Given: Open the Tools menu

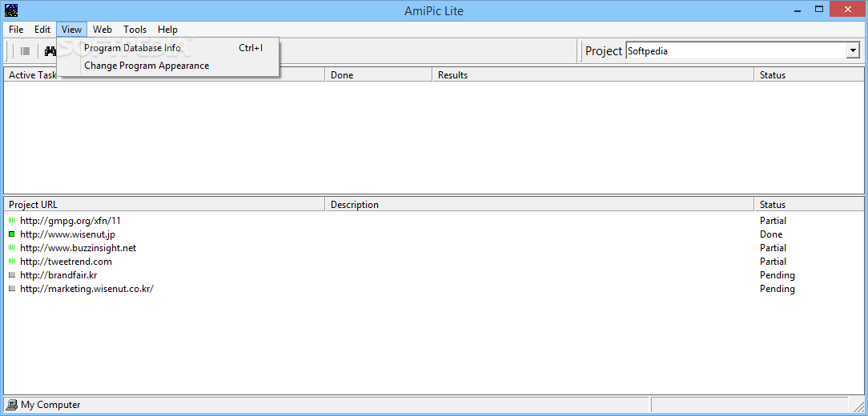Looking at the screenshot, I should (135, 30).
